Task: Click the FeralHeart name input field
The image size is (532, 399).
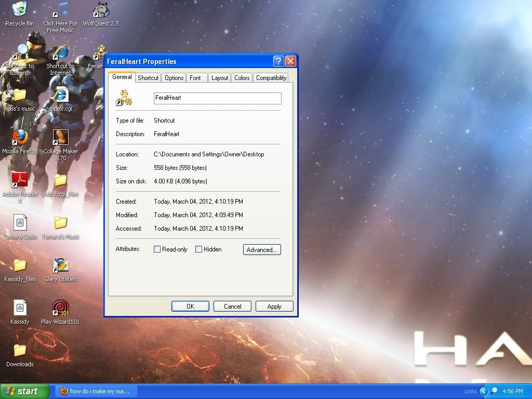Action: pyautogui.click(x=218, y=98)
